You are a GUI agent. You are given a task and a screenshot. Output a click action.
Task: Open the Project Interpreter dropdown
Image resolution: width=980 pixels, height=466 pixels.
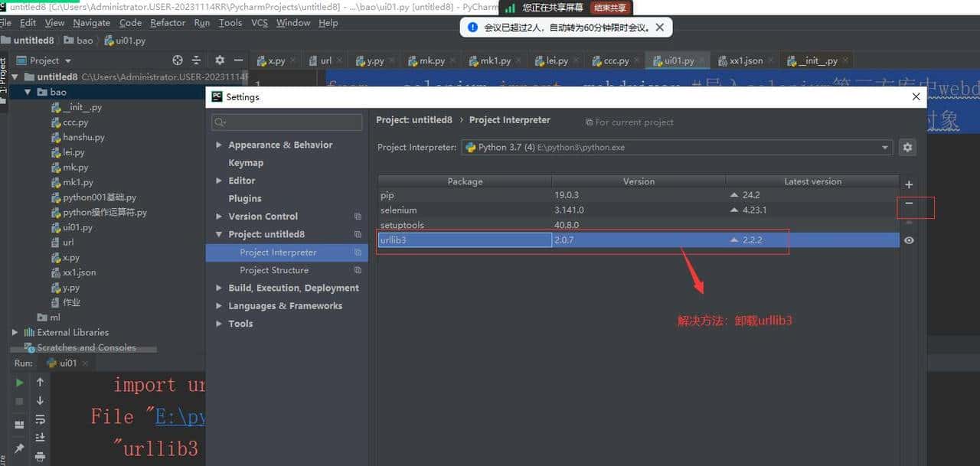tap(885, 147)
